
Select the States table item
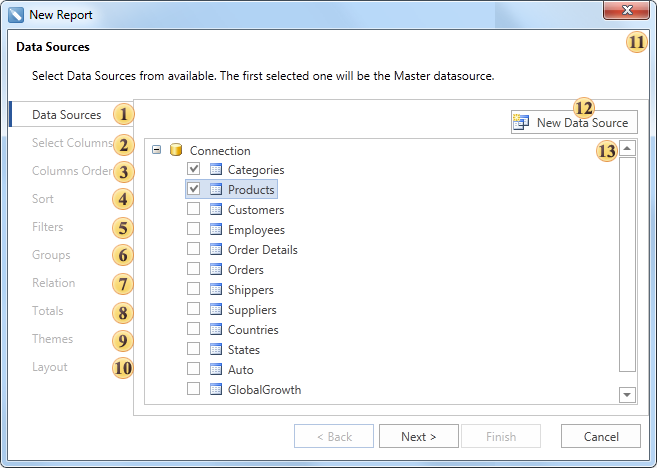point(243,350)
